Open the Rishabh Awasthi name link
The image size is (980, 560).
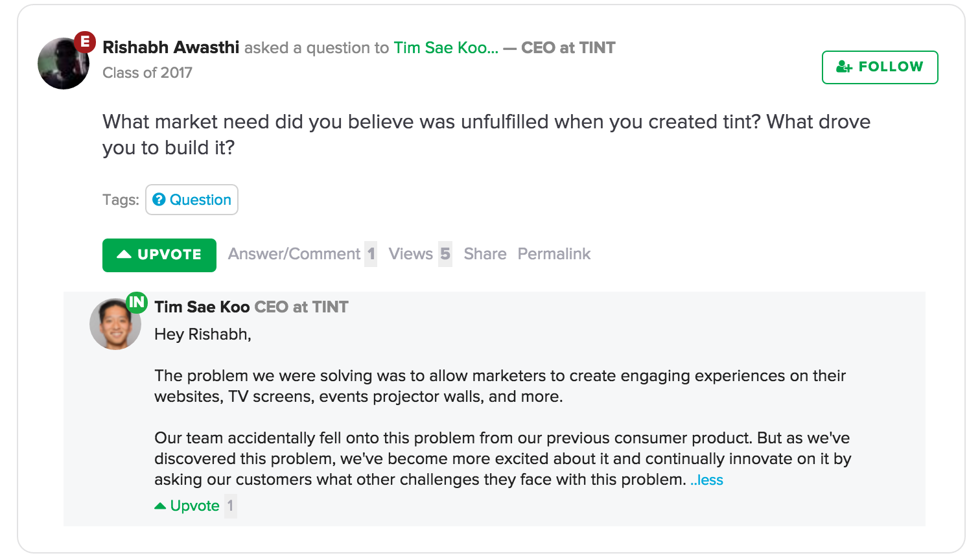click(171, 47)
